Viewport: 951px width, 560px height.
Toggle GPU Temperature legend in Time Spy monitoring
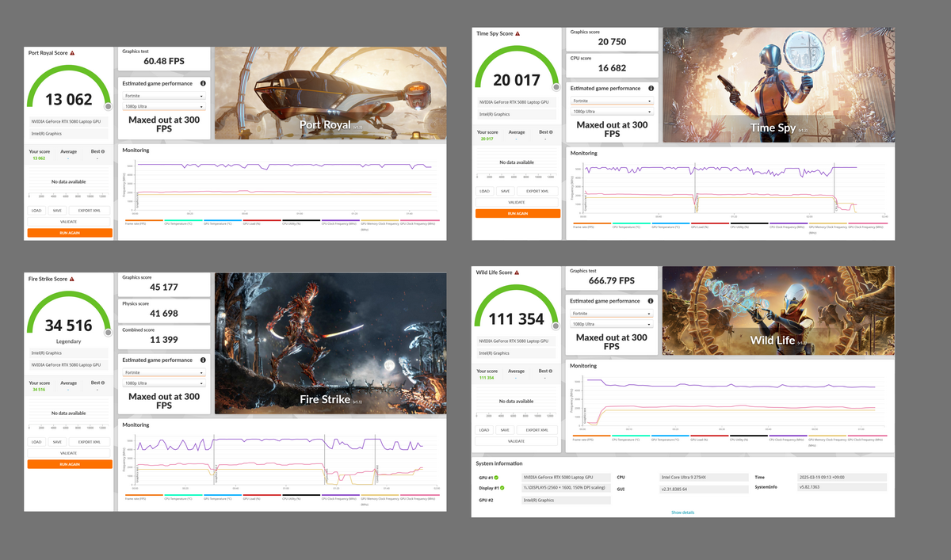point(670,227)
